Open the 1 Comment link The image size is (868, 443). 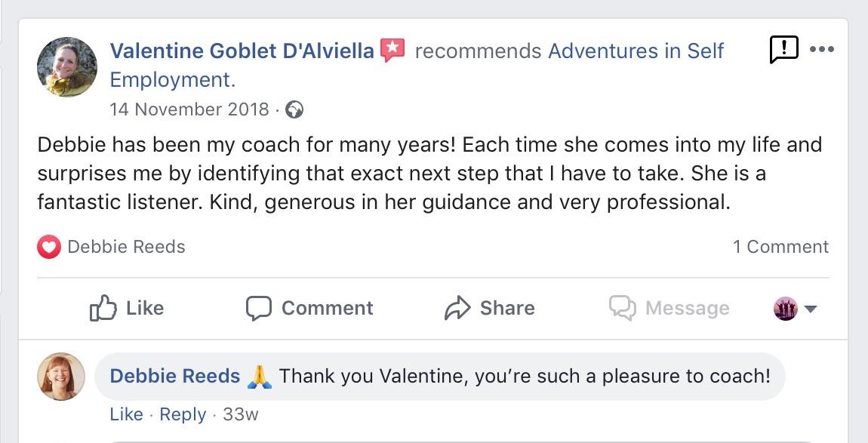[780, 247]
